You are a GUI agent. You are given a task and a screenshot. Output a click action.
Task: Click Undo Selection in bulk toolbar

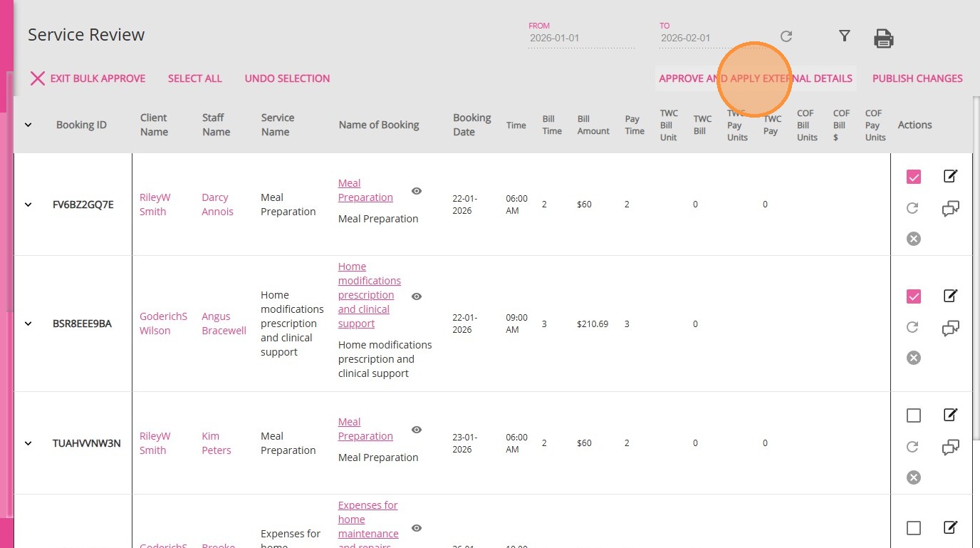coord(287,78)
